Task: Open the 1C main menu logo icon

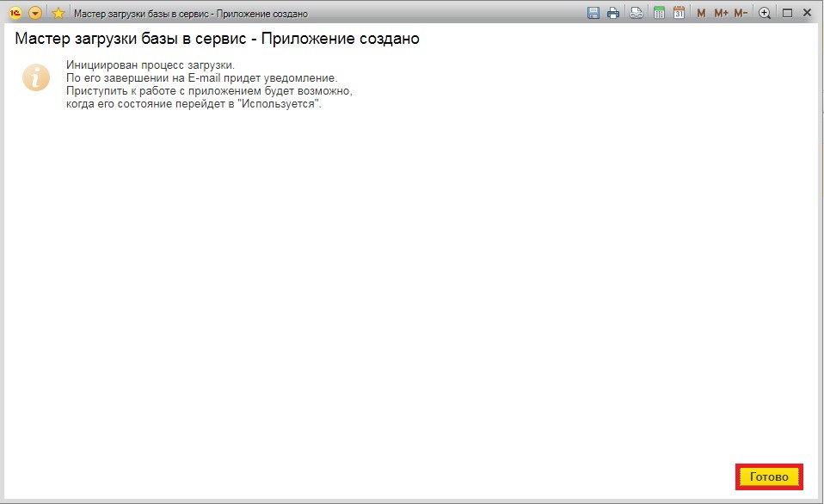Action: [15, 13]
